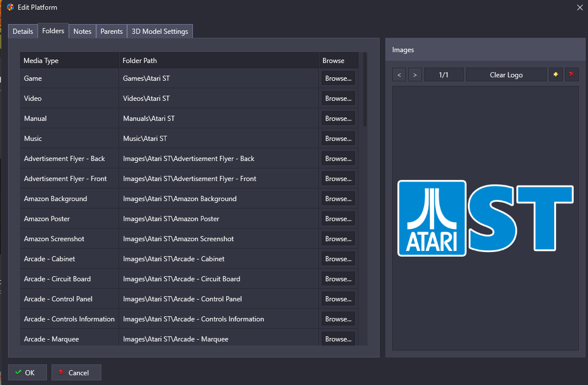Click the folder list vertical scrollbar
Image resolution: width=588 pixels, height=385 pixels.
tap(365, 90)
